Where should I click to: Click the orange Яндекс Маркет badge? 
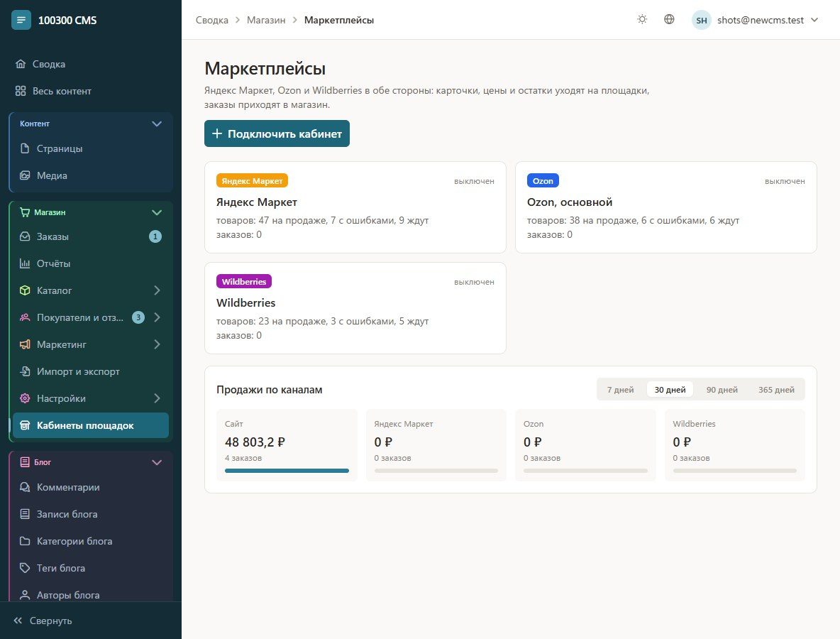click(253, 180)
